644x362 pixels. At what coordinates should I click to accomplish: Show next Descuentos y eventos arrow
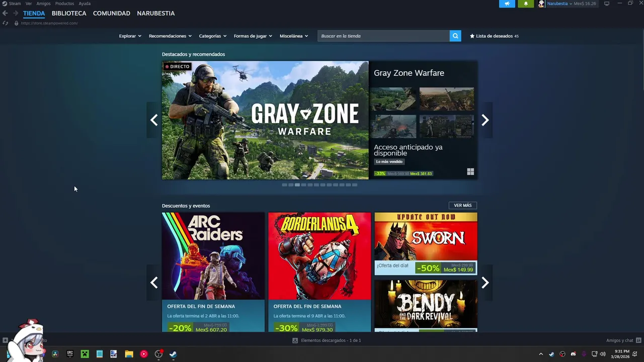coord(485,283)
